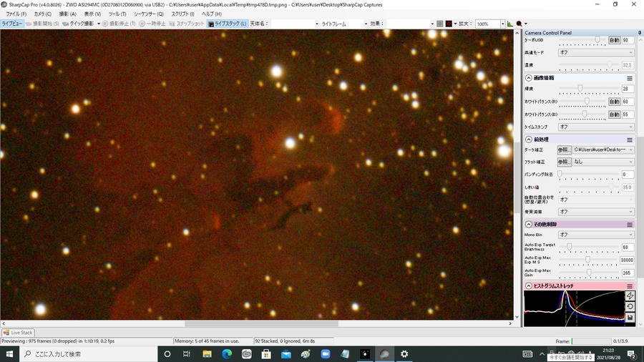The width and height of the screenshot is (644, 362).
Task: Click Cortana circle on the taskbar
Action: coord(167,354)
